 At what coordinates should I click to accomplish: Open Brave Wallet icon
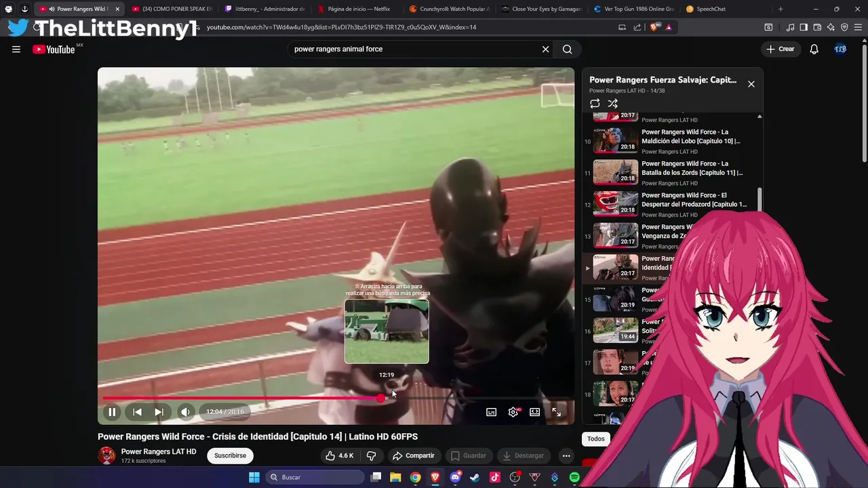[x=817, y=27]
